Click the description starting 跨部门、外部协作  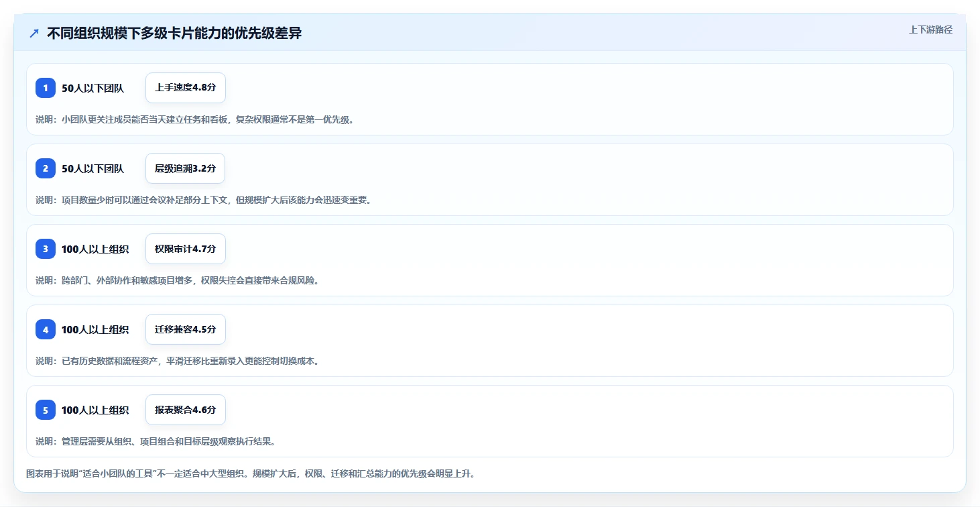[177, 280]
